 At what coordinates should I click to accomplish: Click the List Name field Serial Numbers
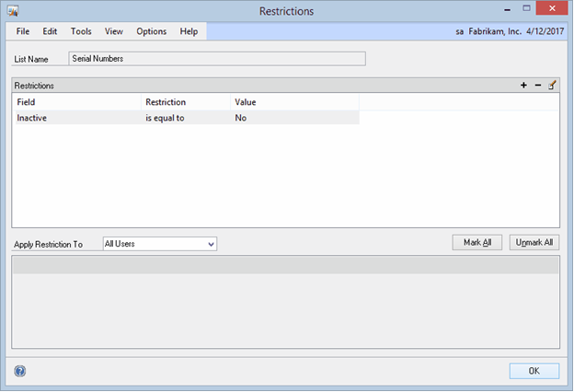pyautogui.click(x=217, y=59)
